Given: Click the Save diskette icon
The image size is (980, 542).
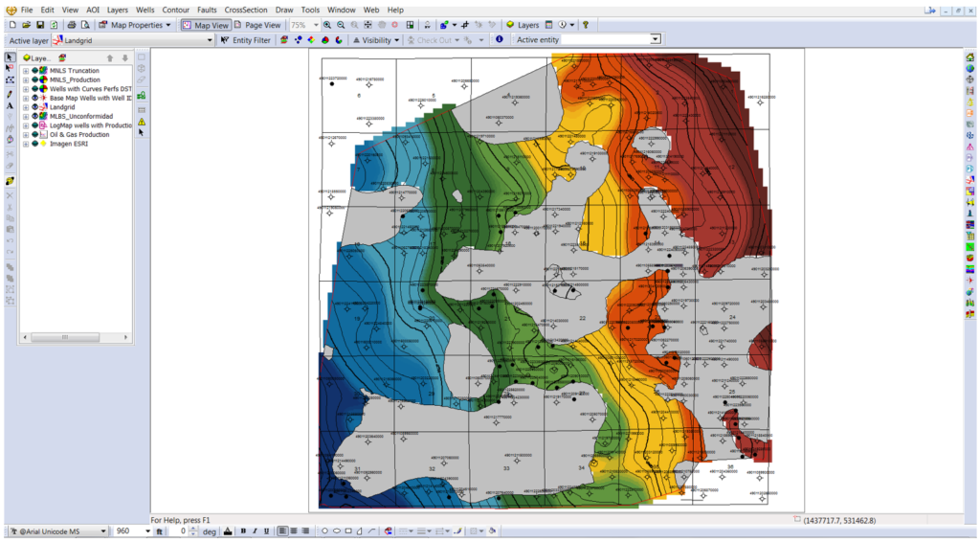Looking at the screenshot, I should click(40, 25).
